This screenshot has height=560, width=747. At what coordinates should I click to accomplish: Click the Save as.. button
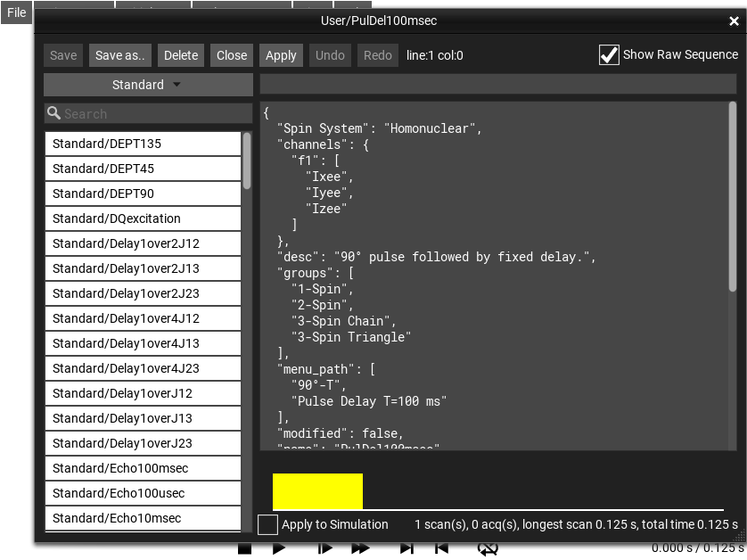119,55
